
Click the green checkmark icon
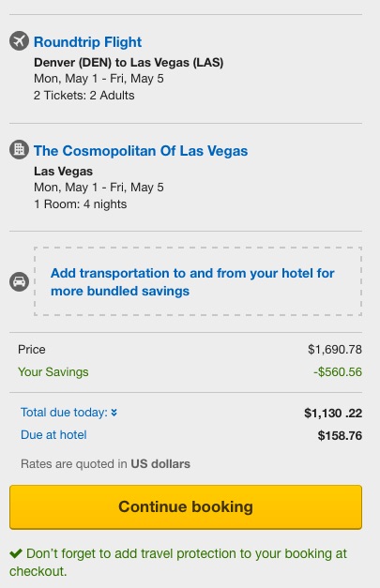tap(16, 553)
